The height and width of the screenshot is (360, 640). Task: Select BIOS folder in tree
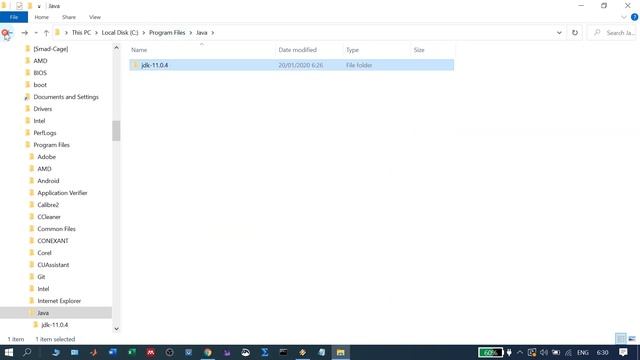(x=40, y=73)
